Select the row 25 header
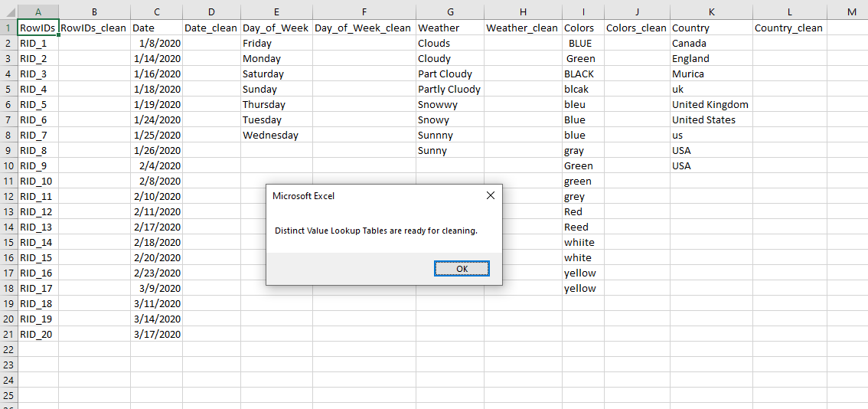The height and width of the screenshot is (409, 868). 8,395
